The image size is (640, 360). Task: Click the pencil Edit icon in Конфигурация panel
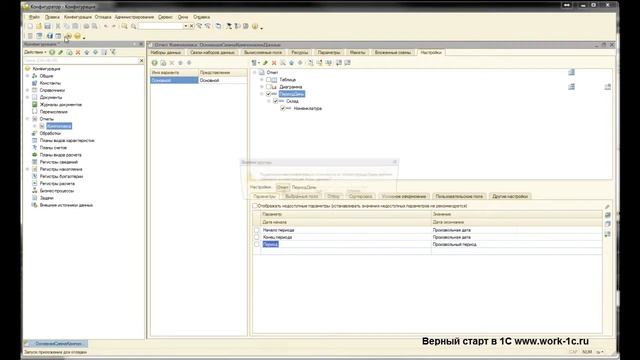pyautogui.click(x=61, y=52)
